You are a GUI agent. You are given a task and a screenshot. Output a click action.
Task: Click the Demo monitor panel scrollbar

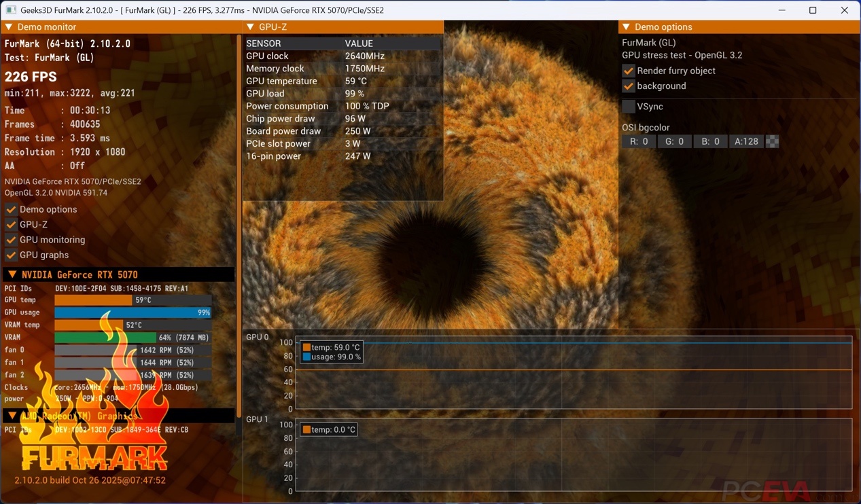pyautogui.click(x=239, y=224)
